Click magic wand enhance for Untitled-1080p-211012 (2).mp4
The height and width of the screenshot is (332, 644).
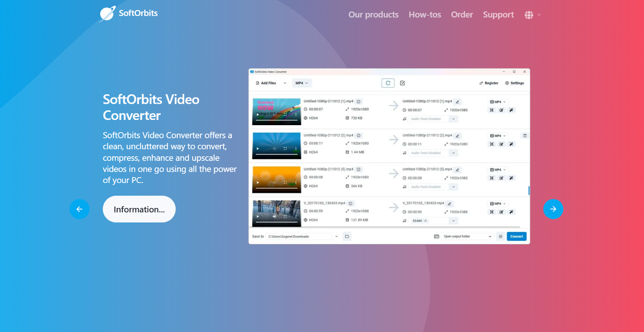[511, 144]
